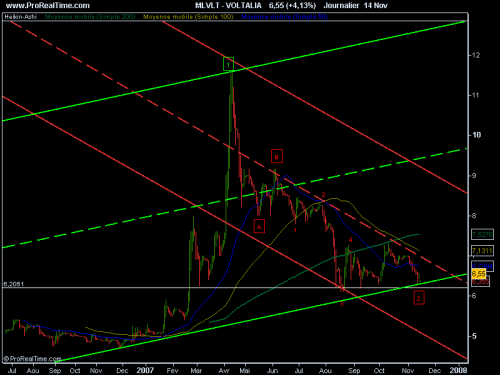
Task: Click the yellow 6,55 current price tag
Action: pyautogui.click(x=479, y=274)
